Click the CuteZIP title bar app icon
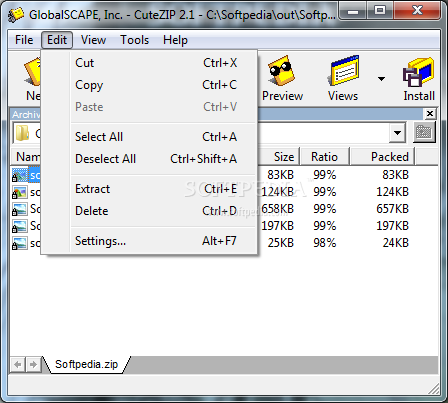 click(x=16, y=15)
